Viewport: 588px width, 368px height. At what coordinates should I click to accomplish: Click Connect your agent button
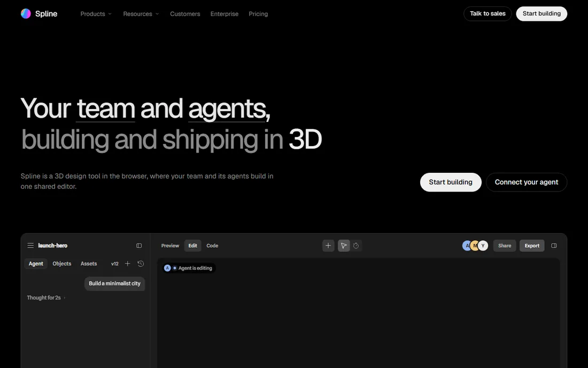coord(527,182)
